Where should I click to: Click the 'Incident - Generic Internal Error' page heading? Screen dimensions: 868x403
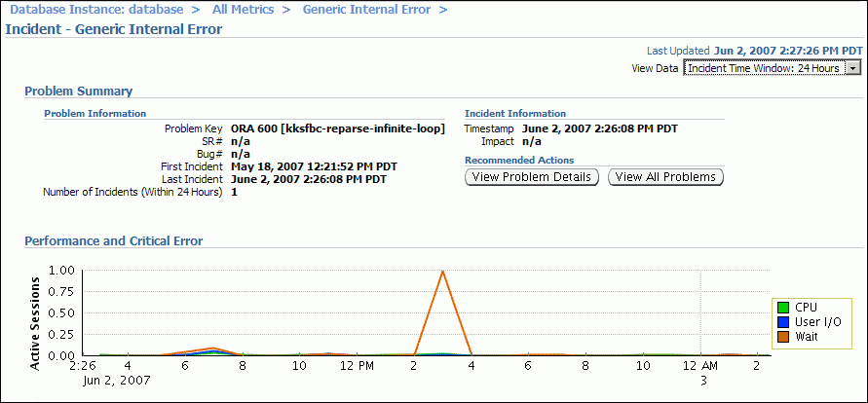point(114,29)
